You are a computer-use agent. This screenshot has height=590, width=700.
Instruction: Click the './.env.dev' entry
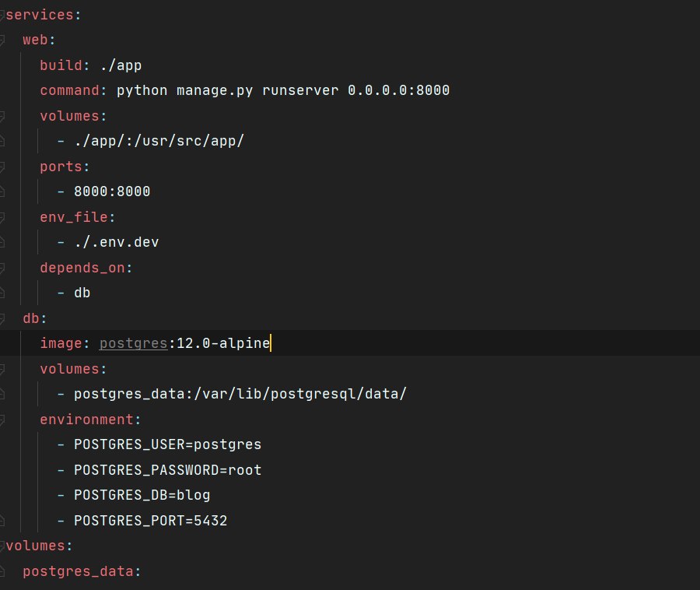pyautogui.click(x=117, y=242)
